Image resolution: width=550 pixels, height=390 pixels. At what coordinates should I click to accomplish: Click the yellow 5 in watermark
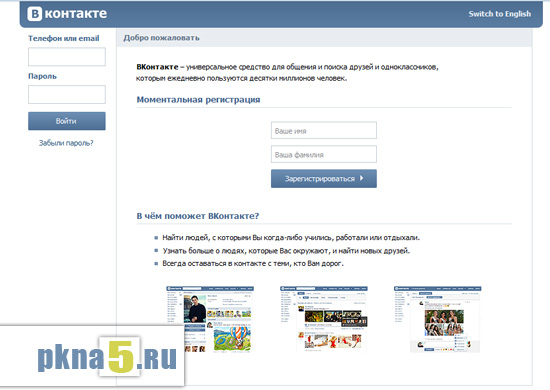click(x=120, y=357)
